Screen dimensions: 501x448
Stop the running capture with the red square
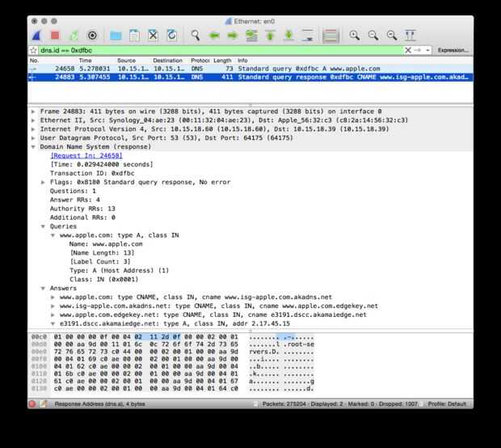[55, 35]
